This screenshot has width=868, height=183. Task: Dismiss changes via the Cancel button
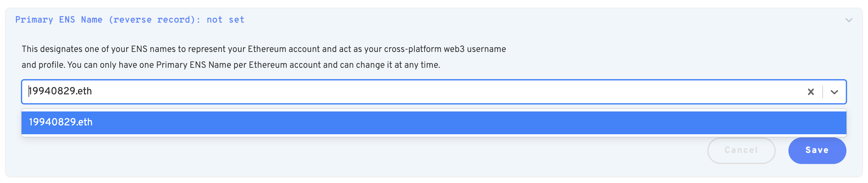741,150
